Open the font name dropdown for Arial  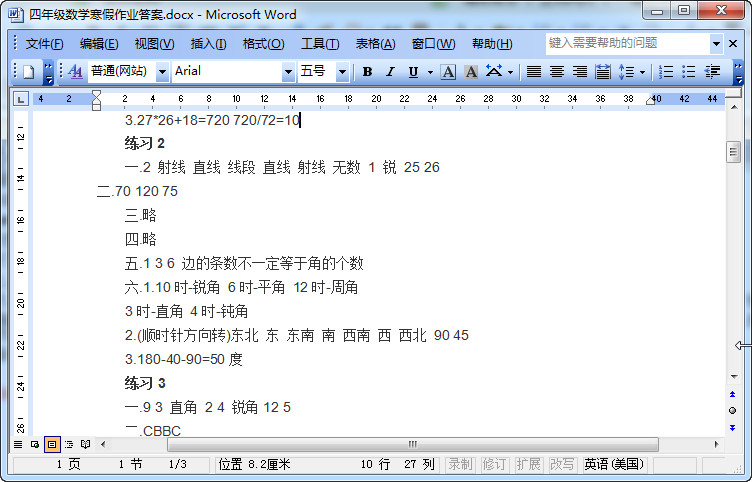(288, 72)
